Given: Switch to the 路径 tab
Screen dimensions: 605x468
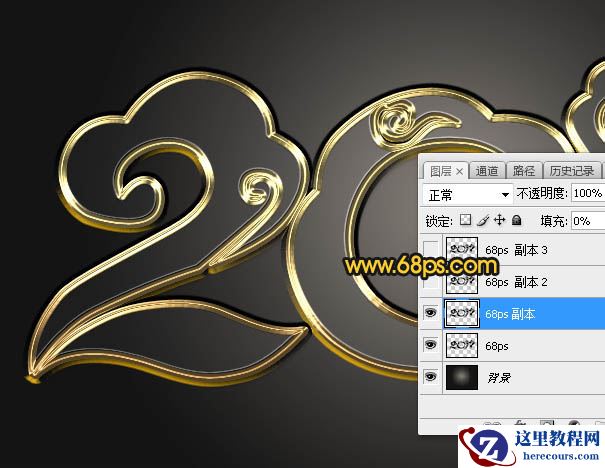Looking at the screenshot, I should (x=524, y=171).
